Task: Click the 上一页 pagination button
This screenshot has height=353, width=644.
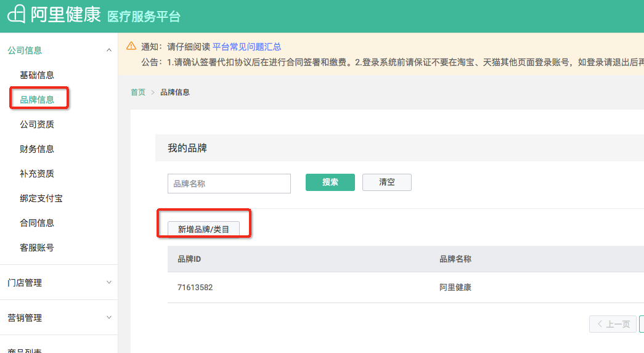Action: (x=613, y=324)
